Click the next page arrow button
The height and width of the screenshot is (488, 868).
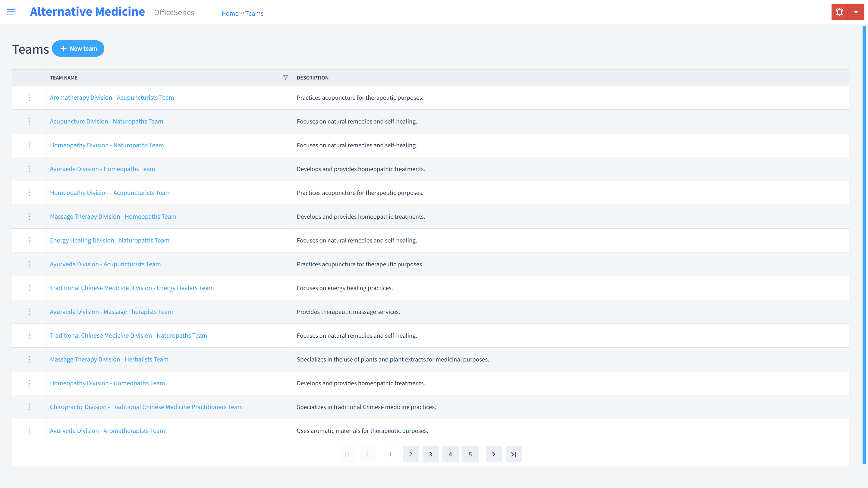point(494,454)
